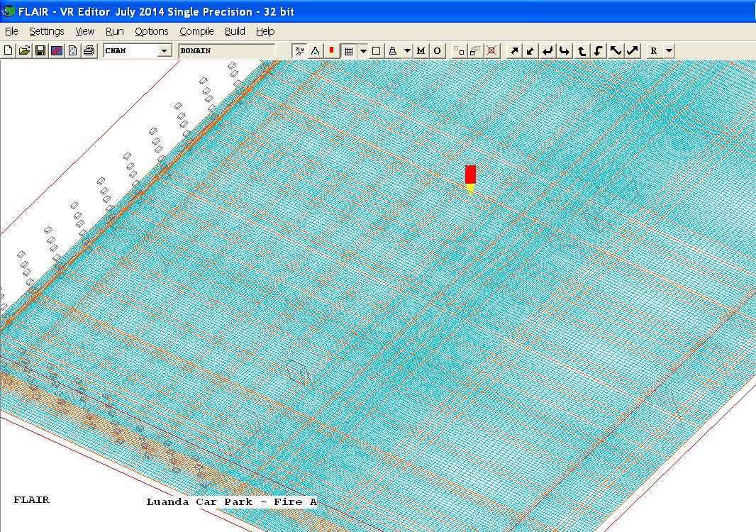Toggle the red probe display button

pos(331,51)
